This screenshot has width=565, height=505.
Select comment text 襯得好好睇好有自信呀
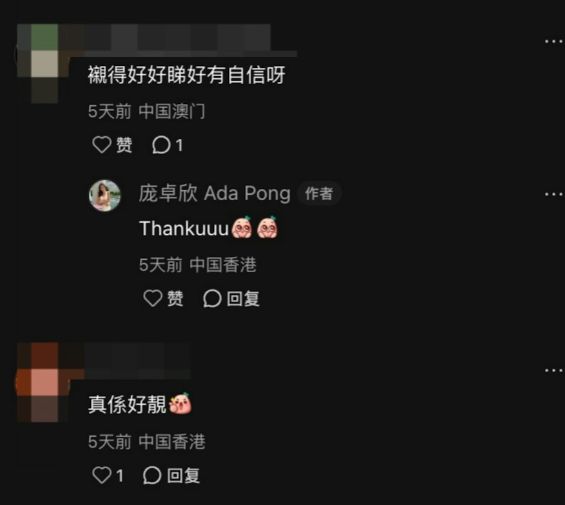click(187, 75)
